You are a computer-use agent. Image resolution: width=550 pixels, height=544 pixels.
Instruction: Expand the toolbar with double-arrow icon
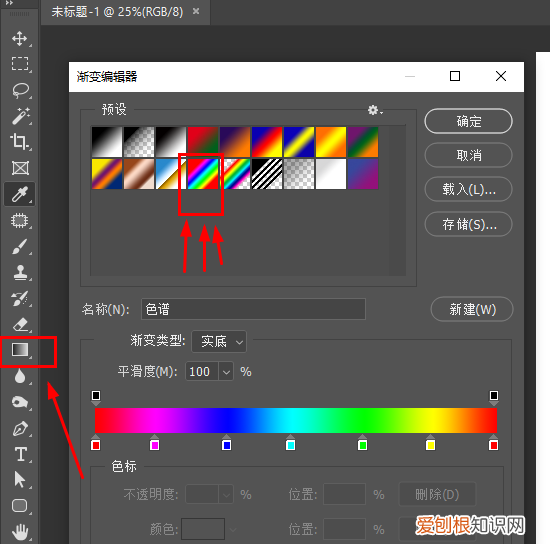[x=9, y=3]
